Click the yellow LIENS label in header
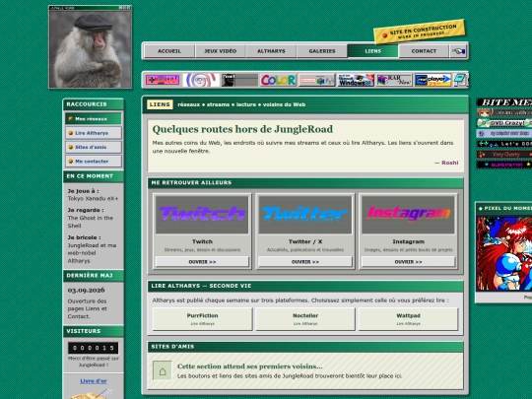The image size is (532, 399). click(160, 104)
